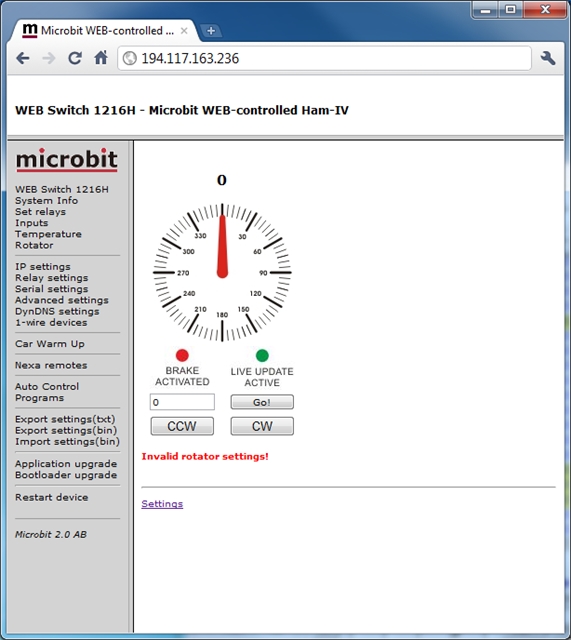571x640 pixels.
Task: Click 'Invalid rotator settings!' message
Action: tap(205, 456)
